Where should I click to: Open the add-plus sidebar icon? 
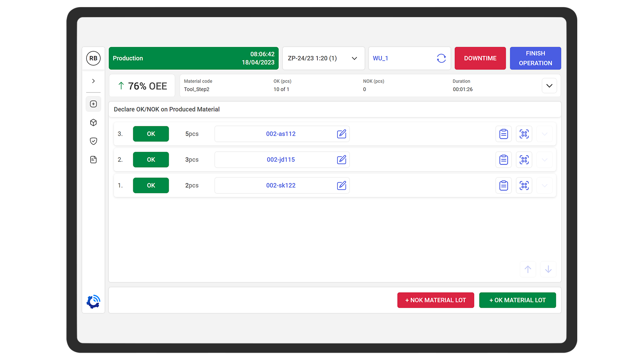point(93,104)
